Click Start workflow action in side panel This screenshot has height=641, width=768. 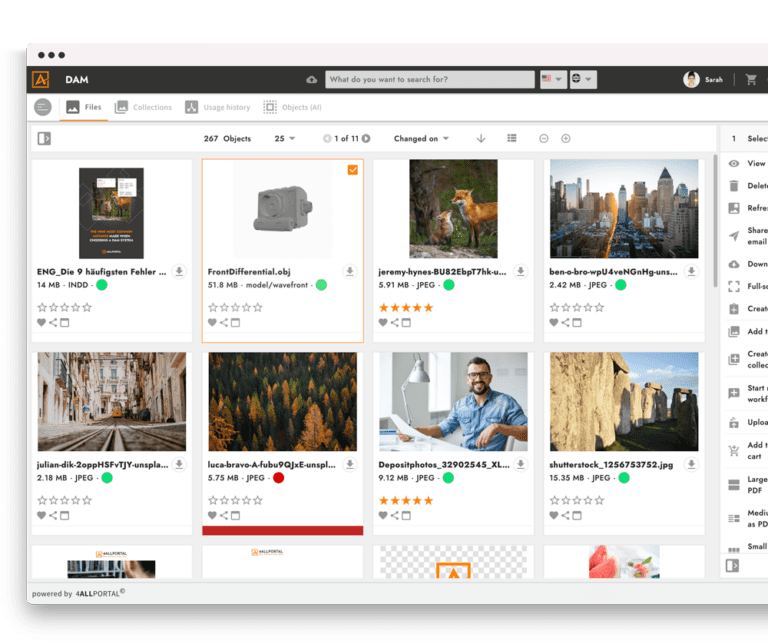[748, 393]
